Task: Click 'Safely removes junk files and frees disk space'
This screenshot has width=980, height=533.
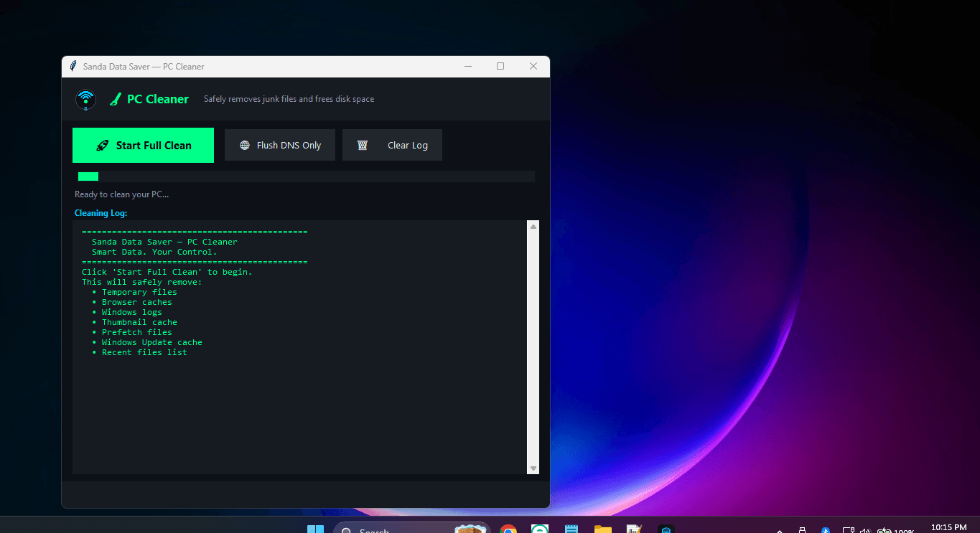Action: tap(289, 99)
